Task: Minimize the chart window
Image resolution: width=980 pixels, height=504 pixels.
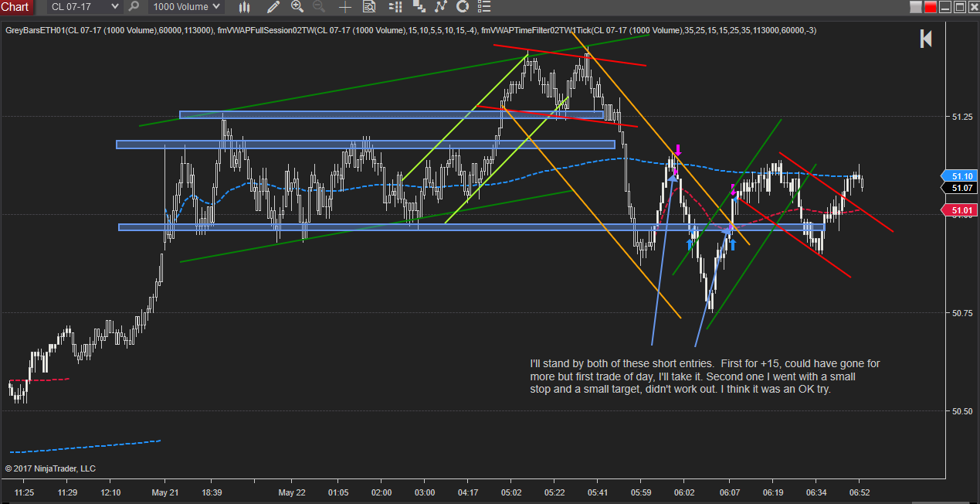Action: pyautogui.click(x=945, y=7)
